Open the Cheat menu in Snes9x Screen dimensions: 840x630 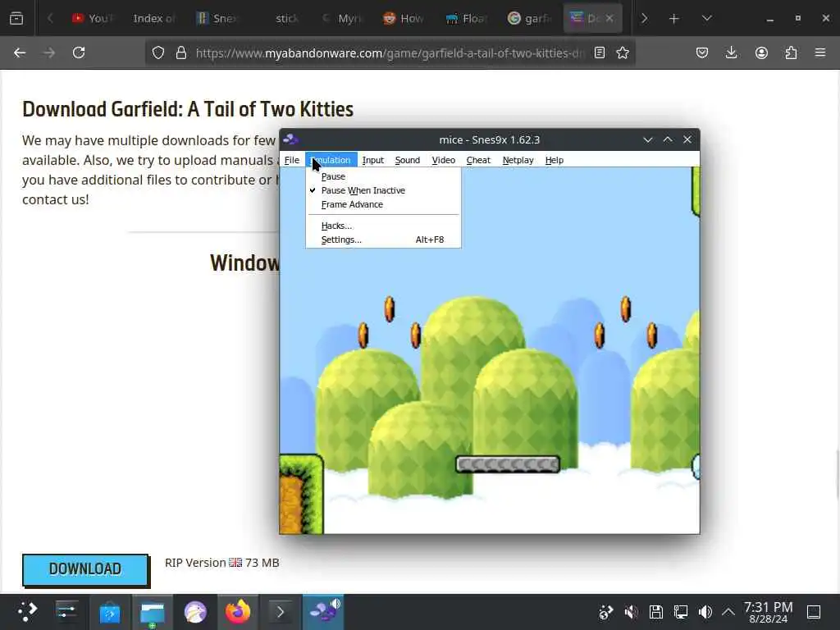pos(478,160)
